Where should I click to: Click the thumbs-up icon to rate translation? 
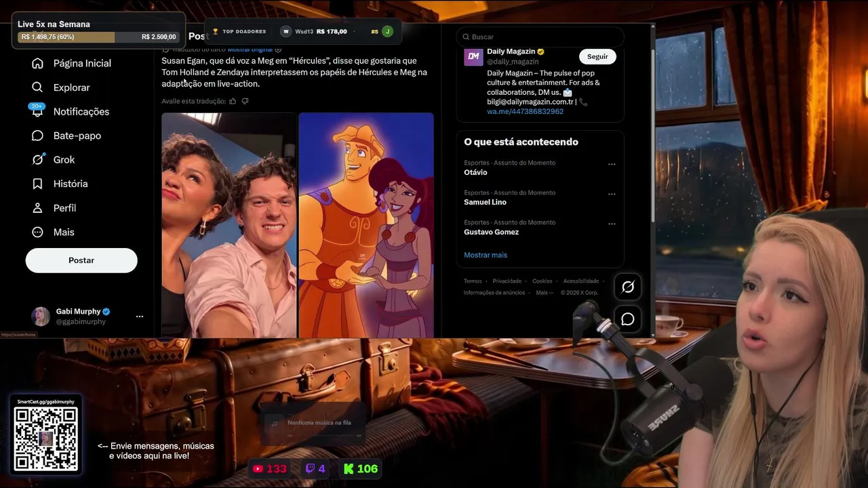[x=233, y=101]
